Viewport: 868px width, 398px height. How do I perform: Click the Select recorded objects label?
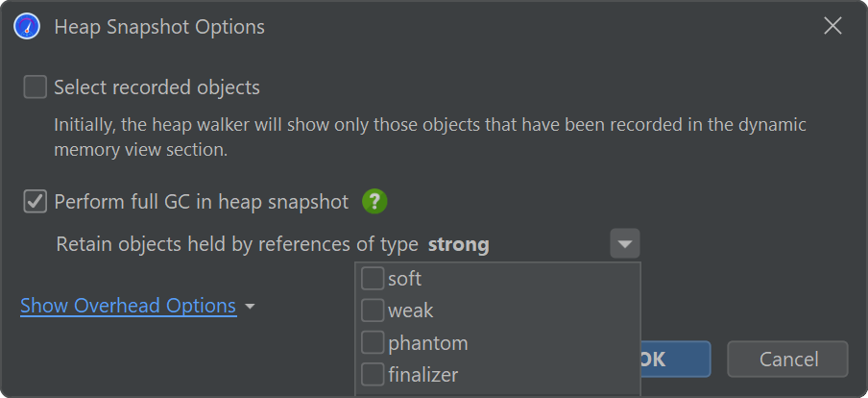click(157, 87)
